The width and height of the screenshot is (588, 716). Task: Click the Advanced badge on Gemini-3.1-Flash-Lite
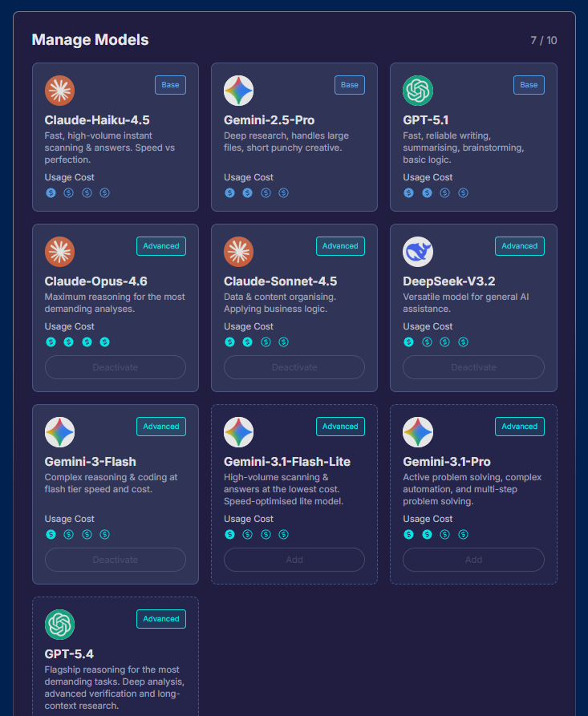click(340, 427)
